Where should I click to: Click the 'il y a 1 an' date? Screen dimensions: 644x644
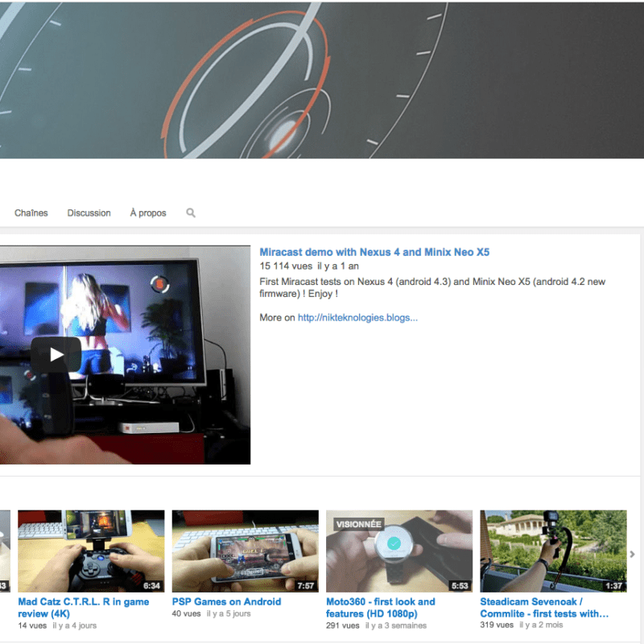click(x=338, y=266)
